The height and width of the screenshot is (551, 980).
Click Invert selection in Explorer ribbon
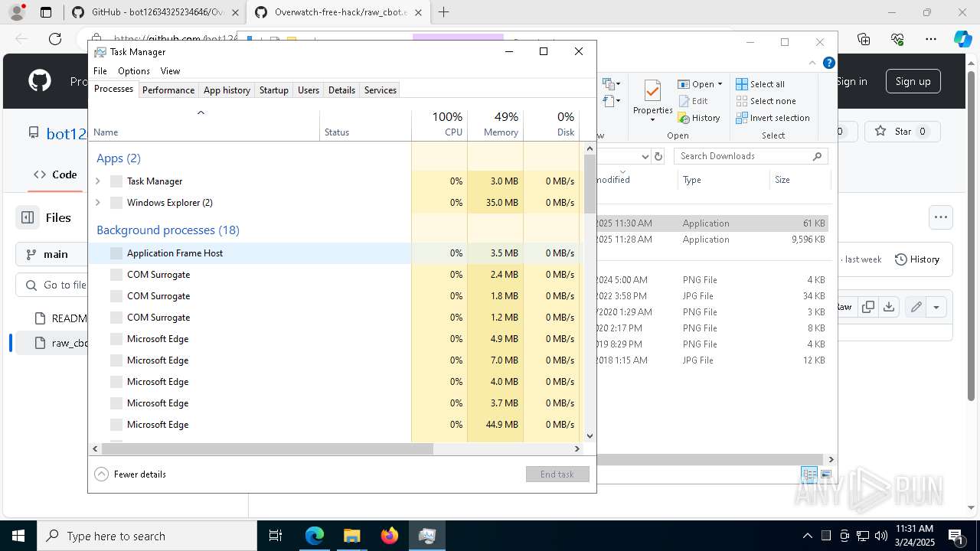pyautogui.click(x=773, y=118)
